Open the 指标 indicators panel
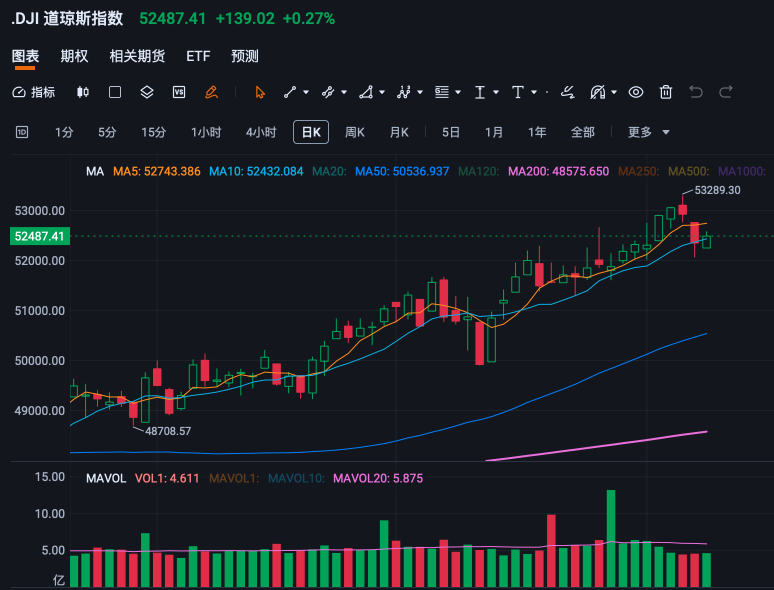Screen dimensions: 774x590 tap(34, 92)
